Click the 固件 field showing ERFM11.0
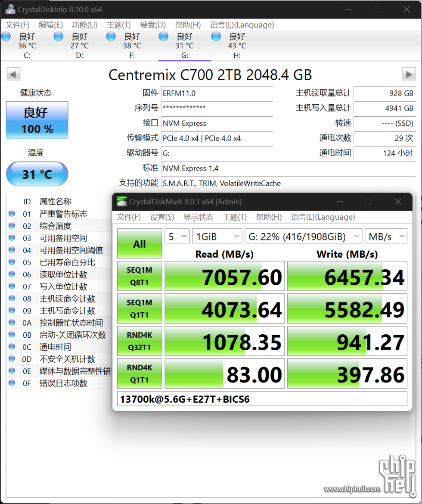Viewport: 422px width, 504px height. pyautogui.click(x=217, y=93)
